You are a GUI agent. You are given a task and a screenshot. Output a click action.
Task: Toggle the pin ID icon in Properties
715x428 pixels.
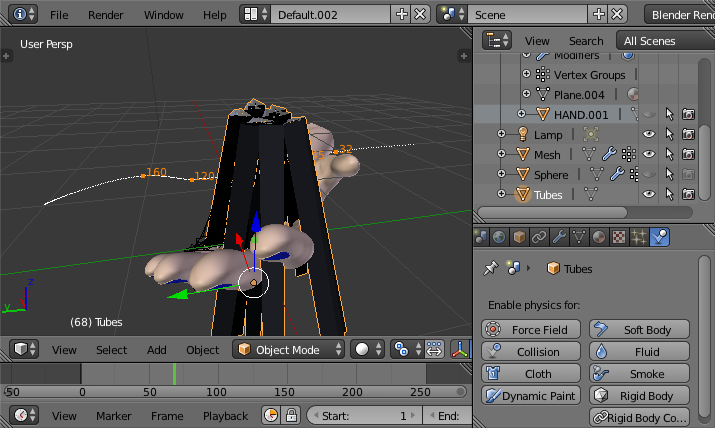491,268
